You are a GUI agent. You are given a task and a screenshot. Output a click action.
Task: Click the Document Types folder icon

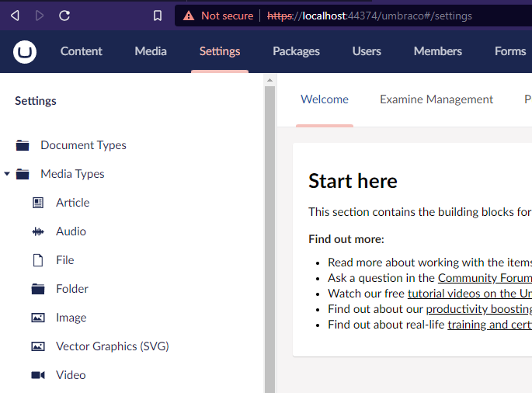click(x=23, y=145)
